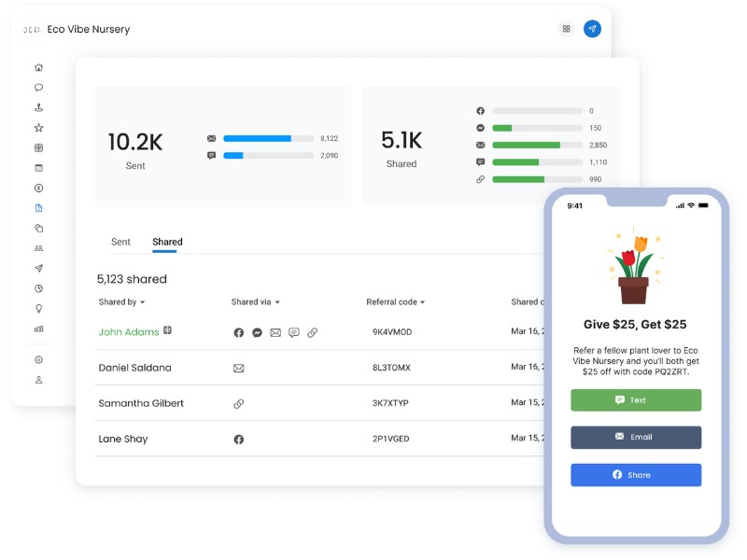The image size is (747, 560).
Task: Click the contacts people icon in sidebar
Action: click(x=37, y=248)
